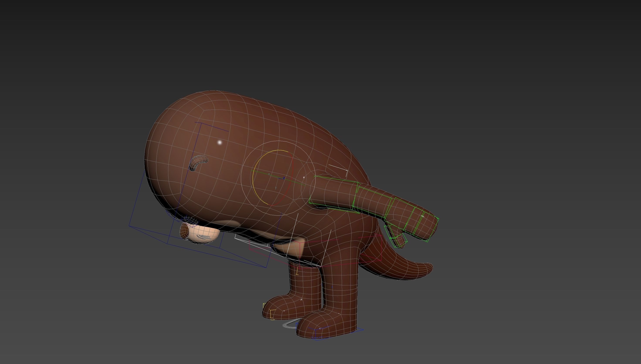Click the 'y' axis label on the gizmo

(276, 188)
